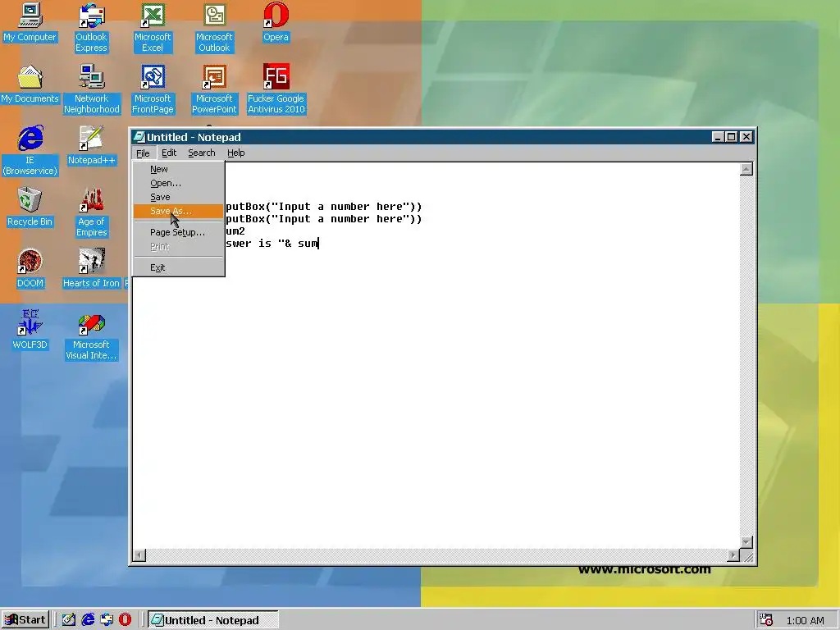The height and width of the screenshot is (630, 840).
Task: Click the Notepad title bar icon
Action: tap(139, 137)
